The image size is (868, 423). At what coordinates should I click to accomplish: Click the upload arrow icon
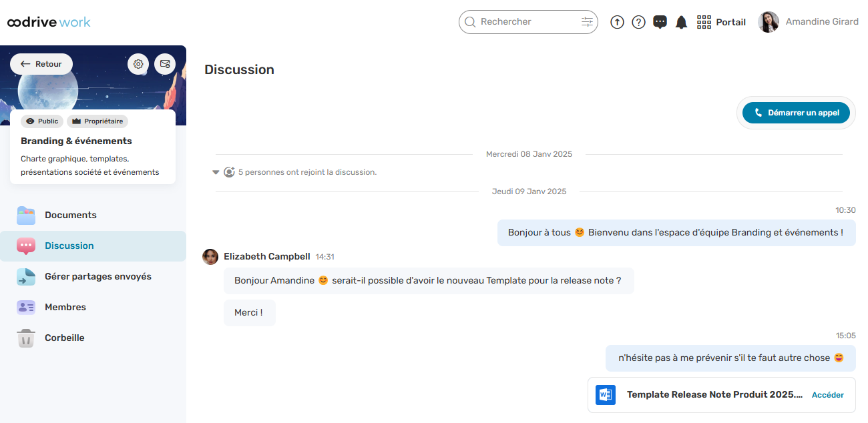[618, 22]
